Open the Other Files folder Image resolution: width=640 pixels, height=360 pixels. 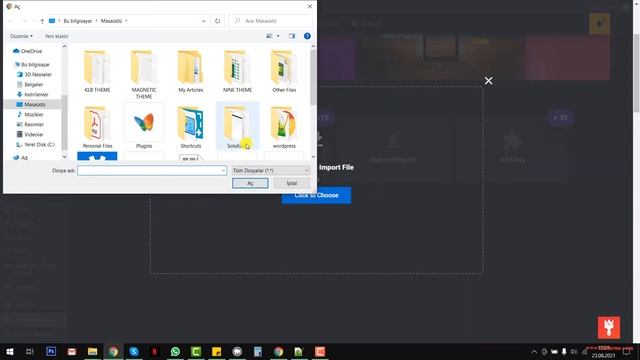284,71
